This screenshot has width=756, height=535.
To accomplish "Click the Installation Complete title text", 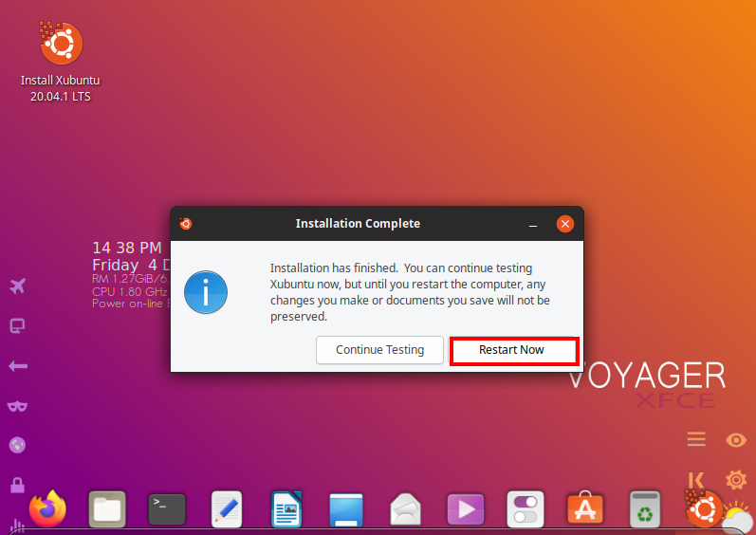I will tap(358, 224).
